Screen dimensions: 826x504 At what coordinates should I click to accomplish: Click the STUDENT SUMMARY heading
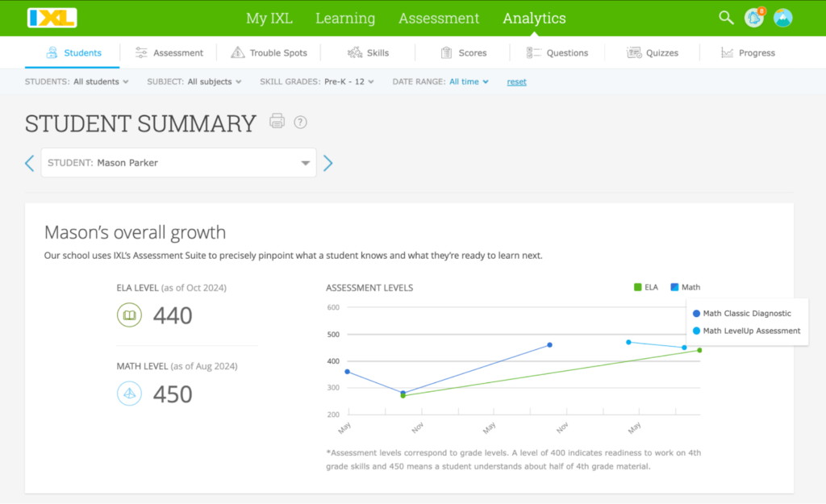click(x=140, y=123)
